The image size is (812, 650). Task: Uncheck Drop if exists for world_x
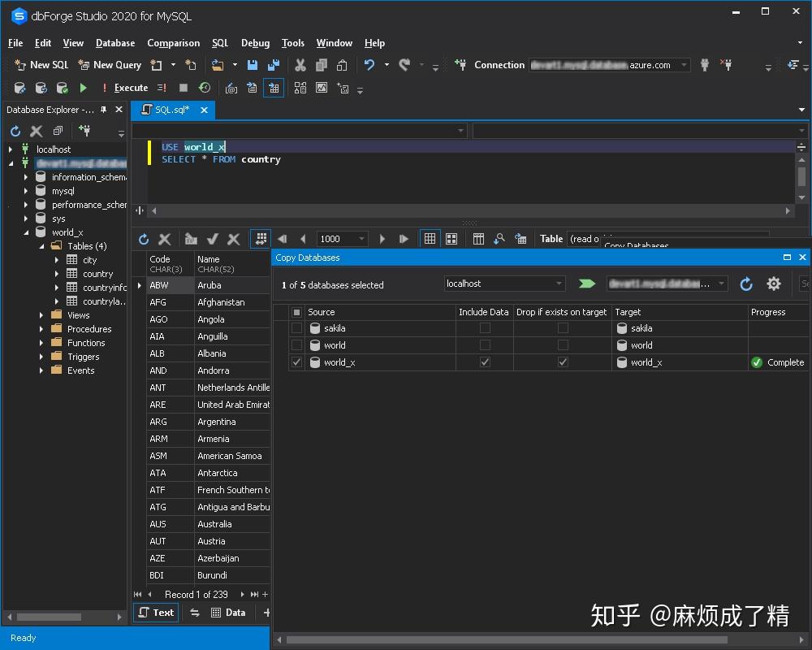point(562,362)
